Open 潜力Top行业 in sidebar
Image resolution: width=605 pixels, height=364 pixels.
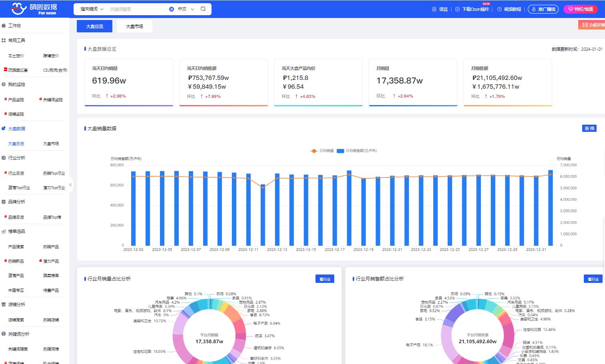pyautogui.click(x=54, y=187)
